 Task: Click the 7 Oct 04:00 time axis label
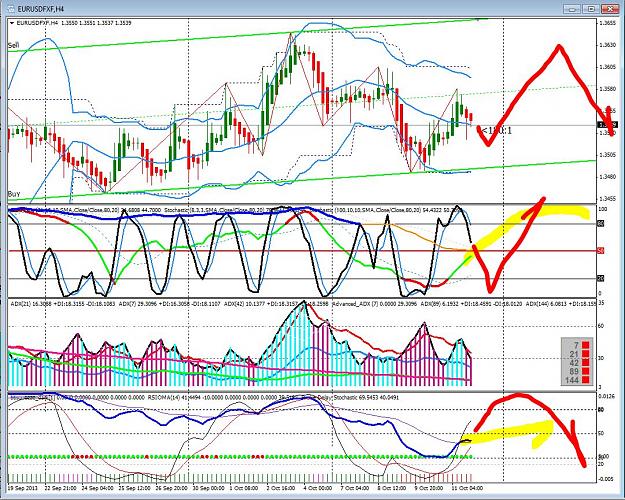pyautogui.click(x=354, y=488)
